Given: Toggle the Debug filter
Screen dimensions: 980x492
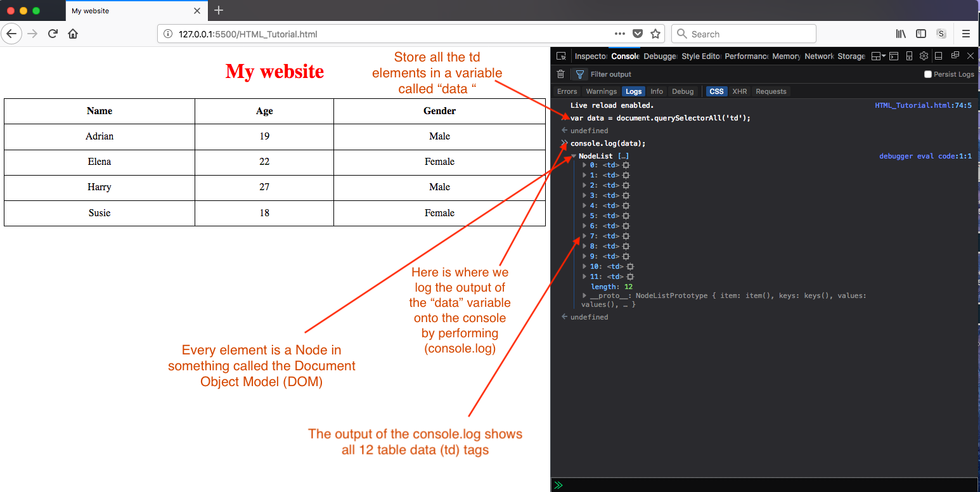Looking at the screenshot, I should click(x=683, y=91).
